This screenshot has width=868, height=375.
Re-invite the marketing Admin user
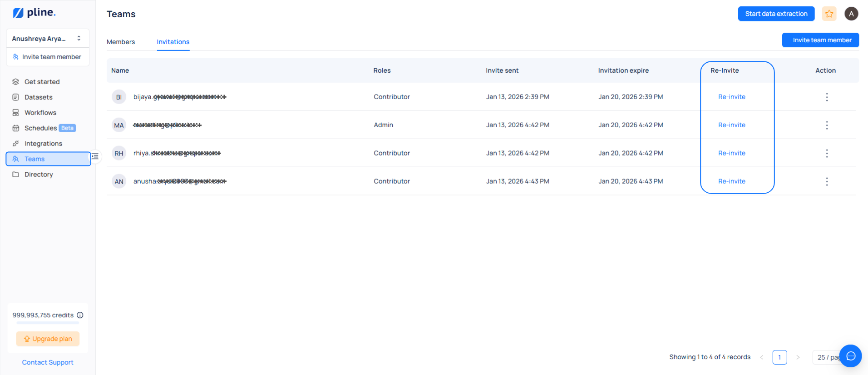pos(731,125)
